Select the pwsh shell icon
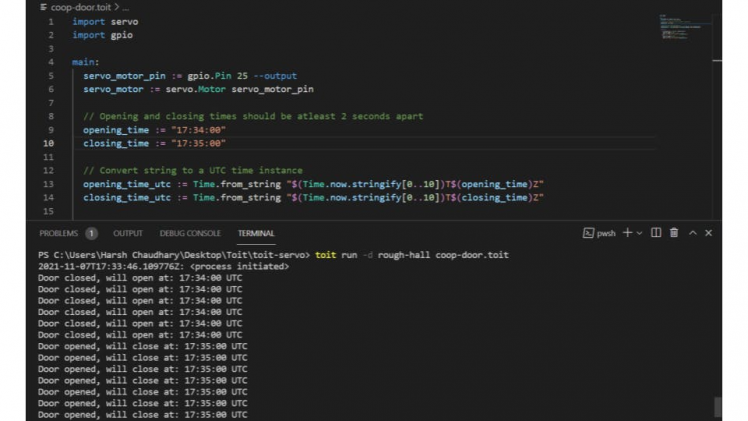This screenshot has width=748, height=421. (x=589, y=233)
